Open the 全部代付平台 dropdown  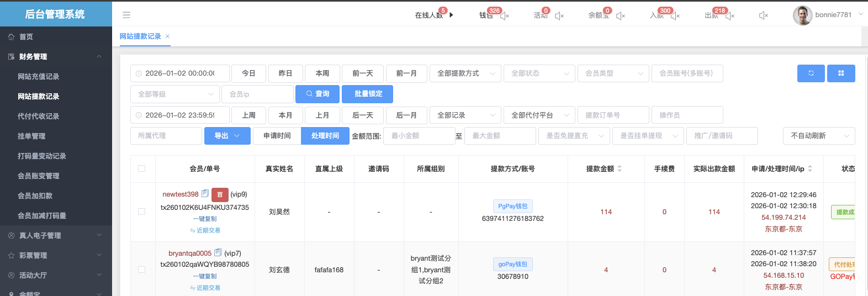[539, 115]
